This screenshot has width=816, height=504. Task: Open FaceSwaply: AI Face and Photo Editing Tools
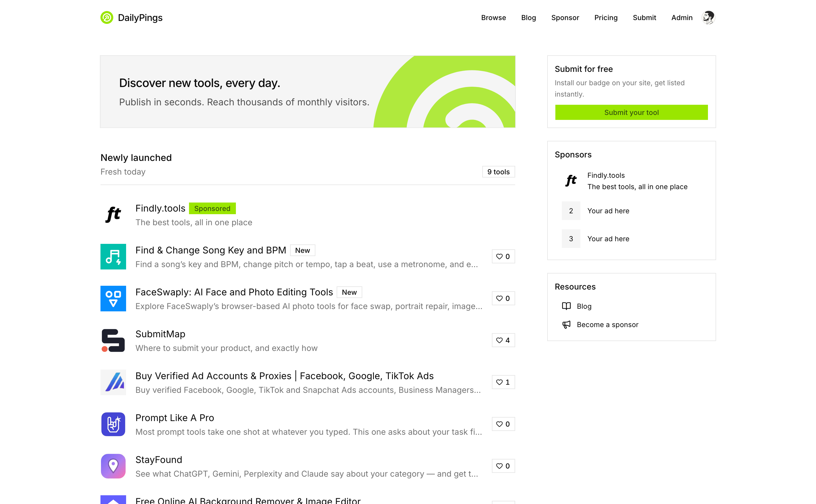tap(234, 292)
